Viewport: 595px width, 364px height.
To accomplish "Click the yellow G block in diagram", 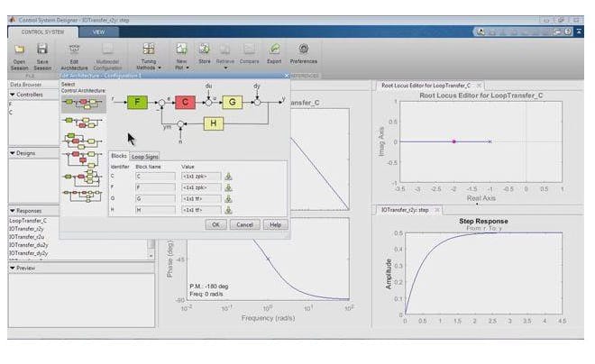I will coord(233,102).
